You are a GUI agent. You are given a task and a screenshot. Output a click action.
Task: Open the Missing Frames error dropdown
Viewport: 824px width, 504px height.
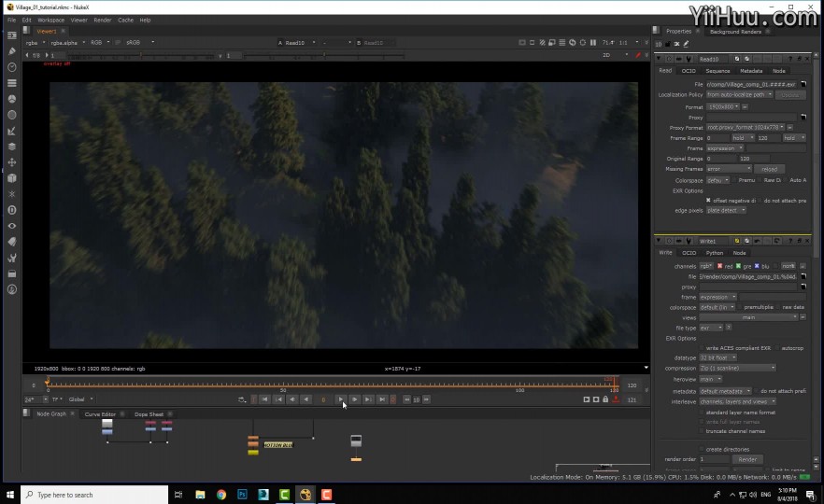point(729,169)
